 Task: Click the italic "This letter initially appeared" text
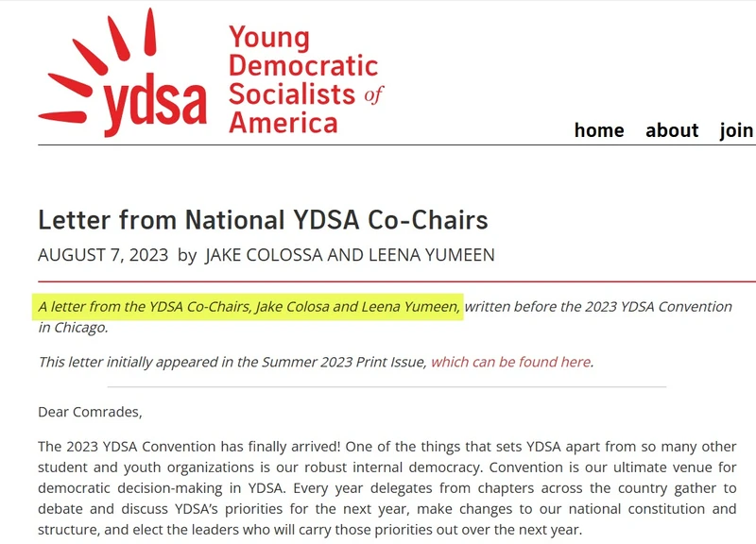click(x=232, y=362)
